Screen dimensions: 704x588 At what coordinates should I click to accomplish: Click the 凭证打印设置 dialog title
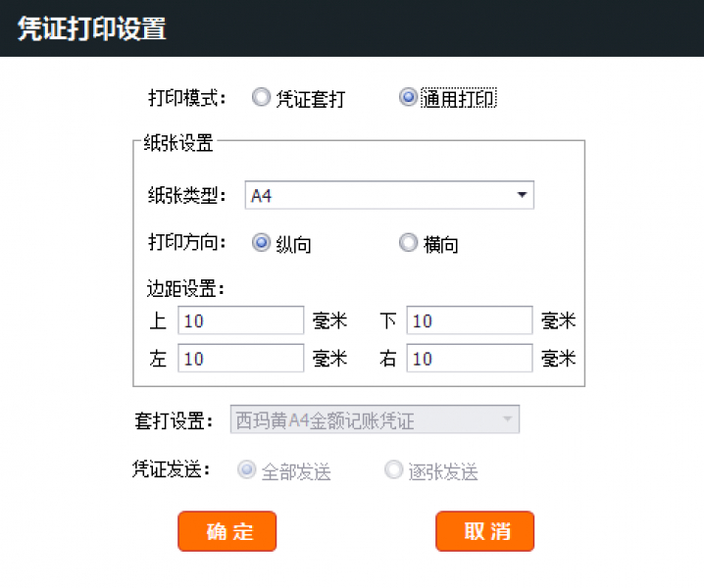point(92,28)
